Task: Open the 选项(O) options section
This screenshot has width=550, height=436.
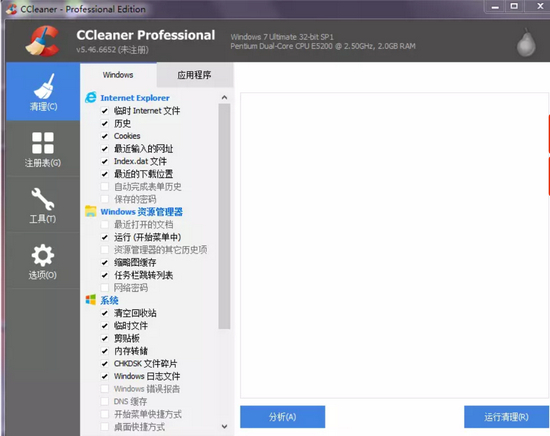Action: pos(43,261)
